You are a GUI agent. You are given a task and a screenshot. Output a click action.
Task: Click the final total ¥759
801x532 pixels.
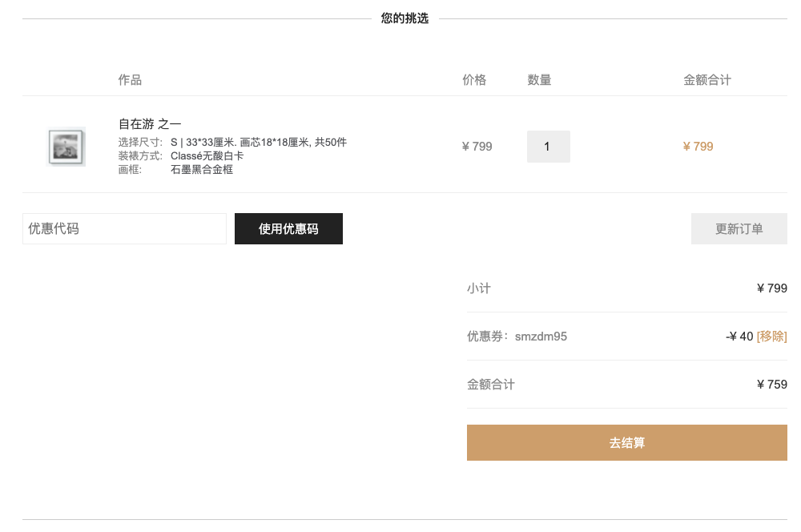[772, 385]
